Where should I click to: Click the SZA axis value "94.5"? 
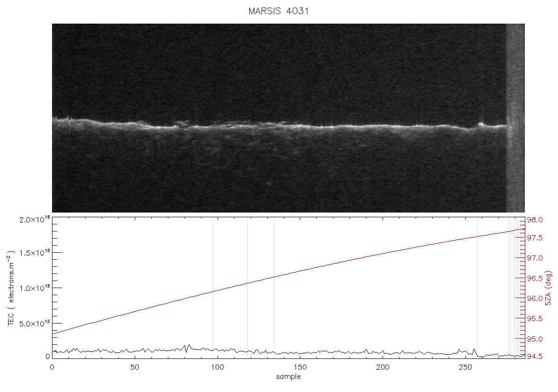pos(535,357)
